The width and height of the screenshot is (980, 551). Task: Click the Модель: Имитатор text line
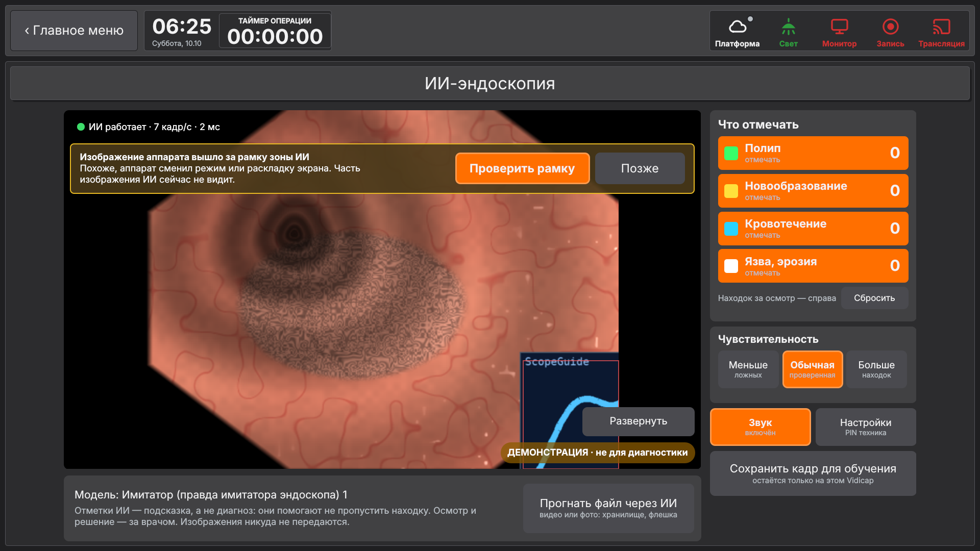pos(211,495)
